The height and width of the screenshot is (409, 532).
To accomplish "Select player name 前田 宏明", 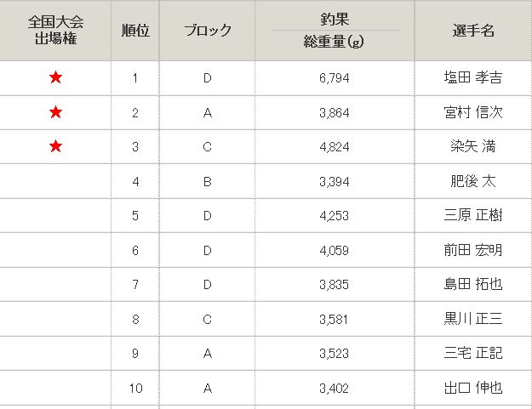I will pyautogui.click(x=473, y=250).
